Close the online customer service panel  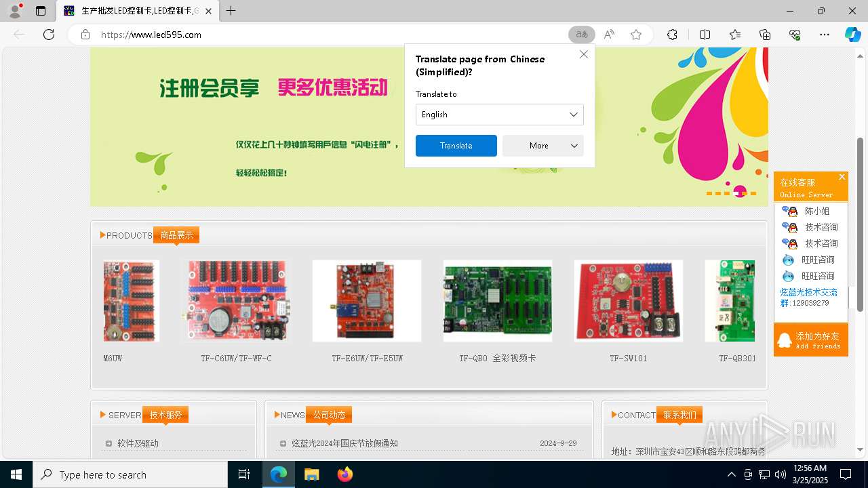(842, 177)
